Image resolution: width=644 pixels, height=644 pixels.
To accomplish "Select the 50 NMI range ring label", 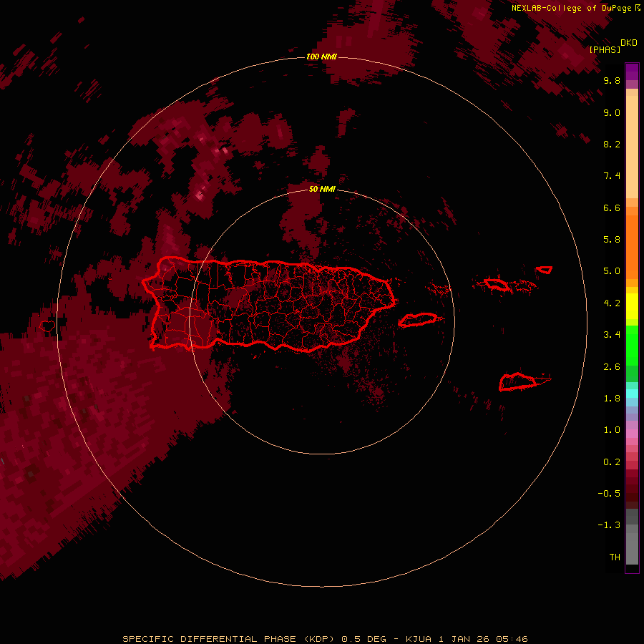I will coord(322,189).
